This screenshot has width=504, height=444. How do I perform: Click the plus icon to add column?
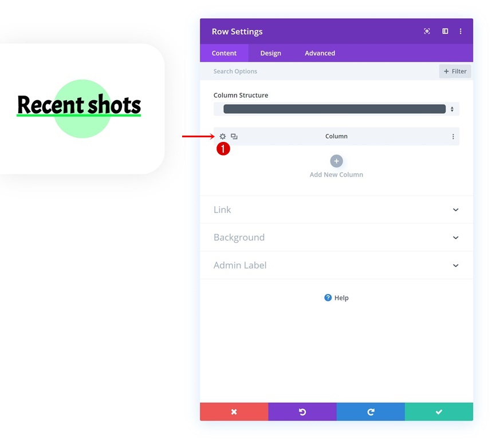coord(336,161)
